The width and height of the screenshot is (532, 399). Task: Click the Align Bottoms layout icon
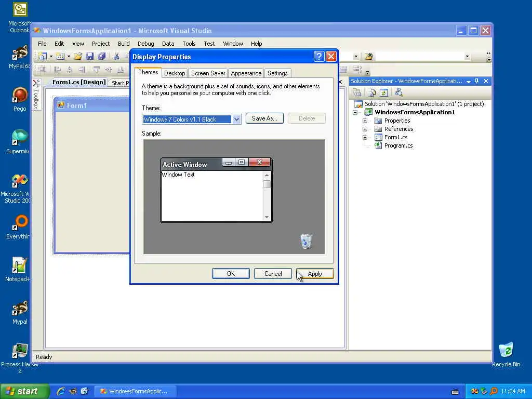coord(120,70)
